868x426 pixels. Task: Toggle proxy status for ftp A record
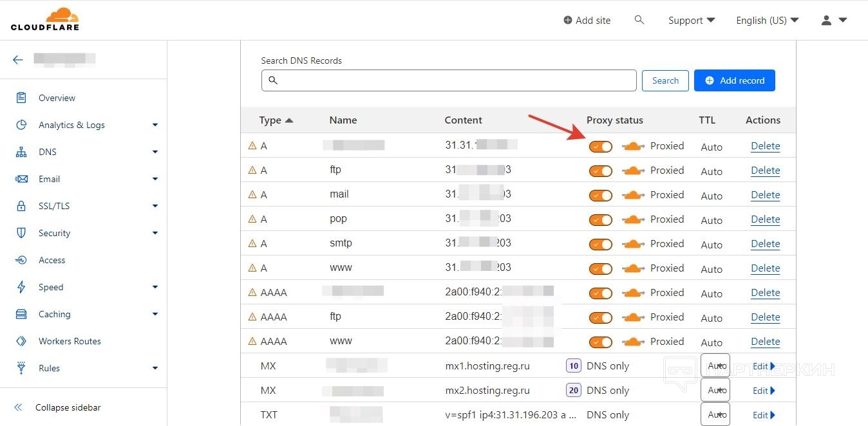(x=601, y=171)
